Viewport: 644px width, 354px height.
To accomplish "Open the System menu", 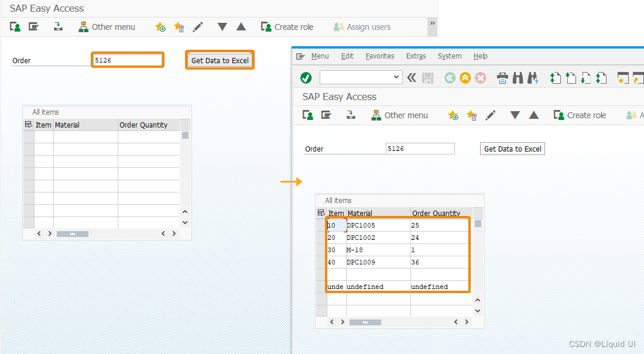I will pyautogui.click(x=450, y=56).
